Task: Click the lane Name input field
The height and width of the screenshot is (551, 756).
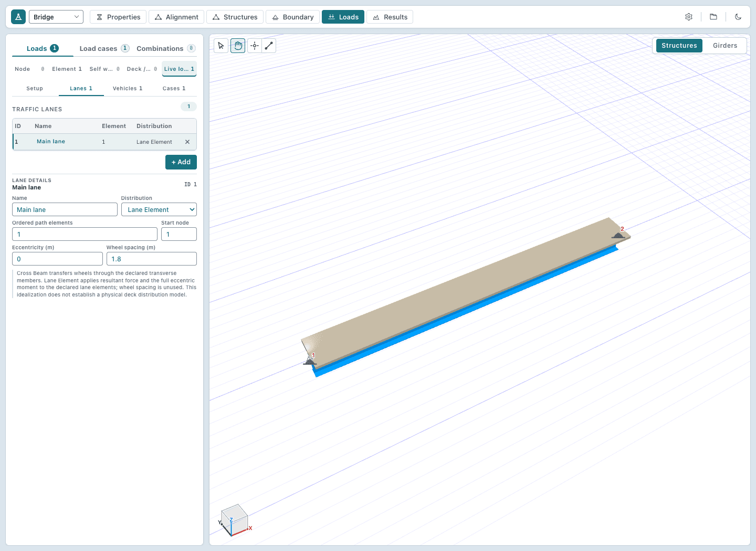Action: click(65, 209)
